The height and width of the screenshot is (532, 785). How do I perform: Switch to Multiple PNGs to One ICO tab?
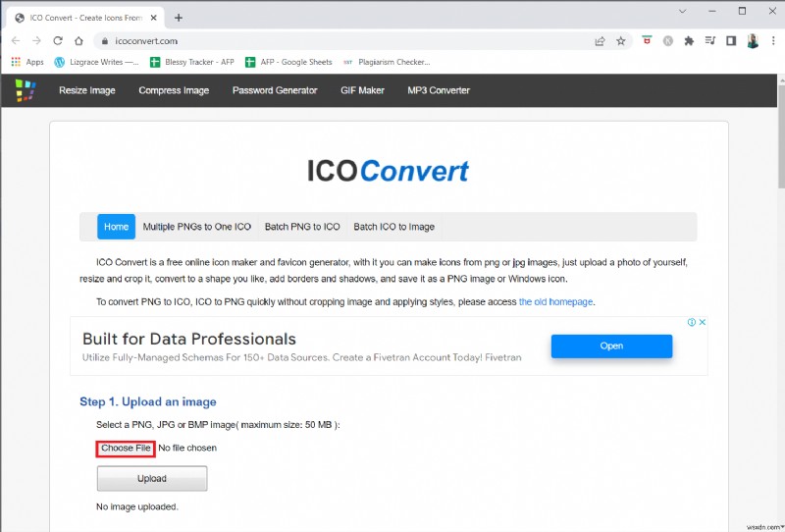click(196, 227)
